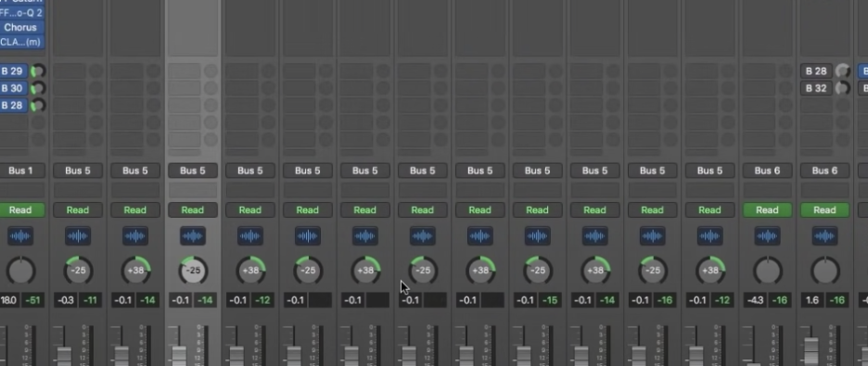Screen dimensions: 868x366
Task: Click the -15 peak level display
Action: (x=550, y=300)
